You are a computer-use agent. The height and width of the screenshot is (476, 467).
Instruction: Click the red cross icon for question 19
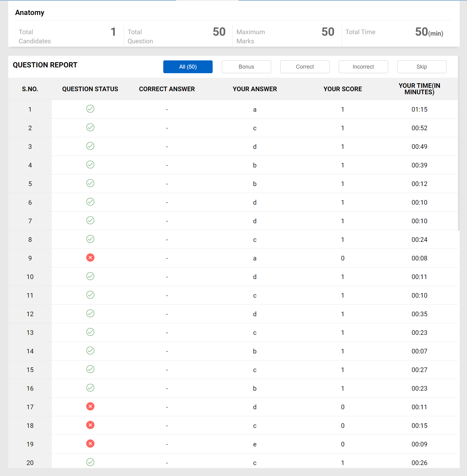tap(90, 444)
